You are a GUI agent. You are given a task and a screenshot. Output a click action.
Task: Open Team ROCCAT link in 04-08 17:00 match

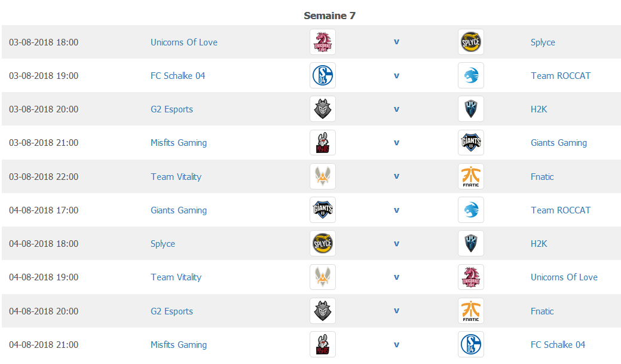pos(561,210)
